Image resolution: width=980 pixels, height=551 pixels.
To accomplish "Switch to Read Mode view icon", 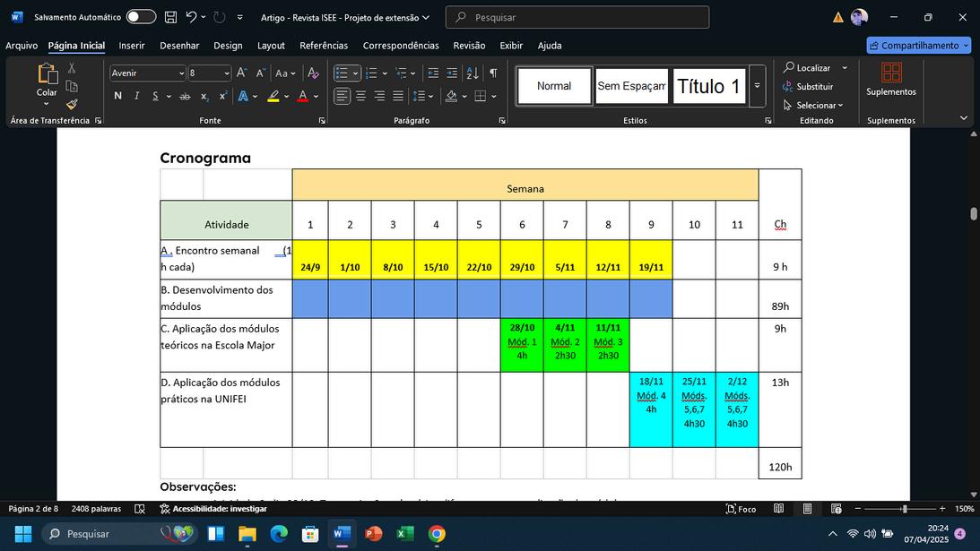I will 778,509.
